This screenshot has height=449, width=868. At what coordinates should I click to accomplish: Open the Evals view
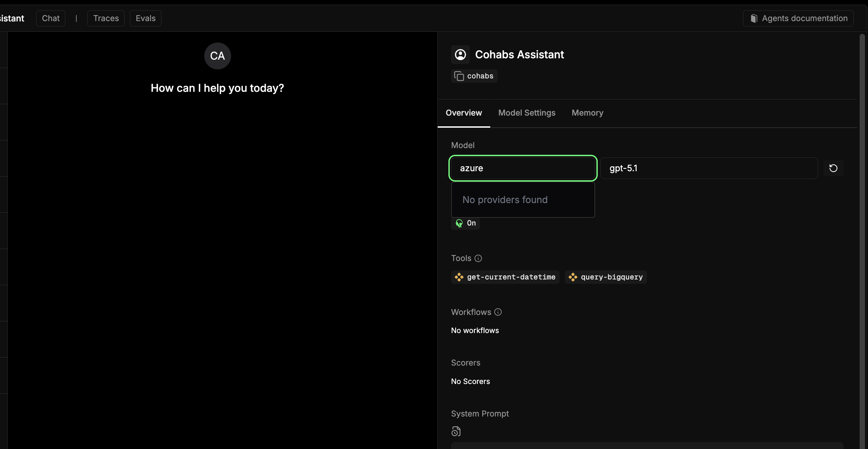[x=145, y=18]
